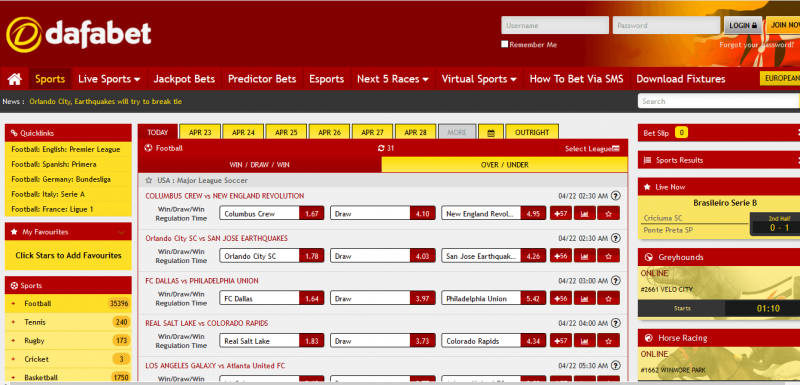This screenshot has width=800, height=385.
Task: Open COLUMBUS CREW vs NEW ENGLAND REVOLUTION match link
Action: pyautogui.click(x=224, y=196)
